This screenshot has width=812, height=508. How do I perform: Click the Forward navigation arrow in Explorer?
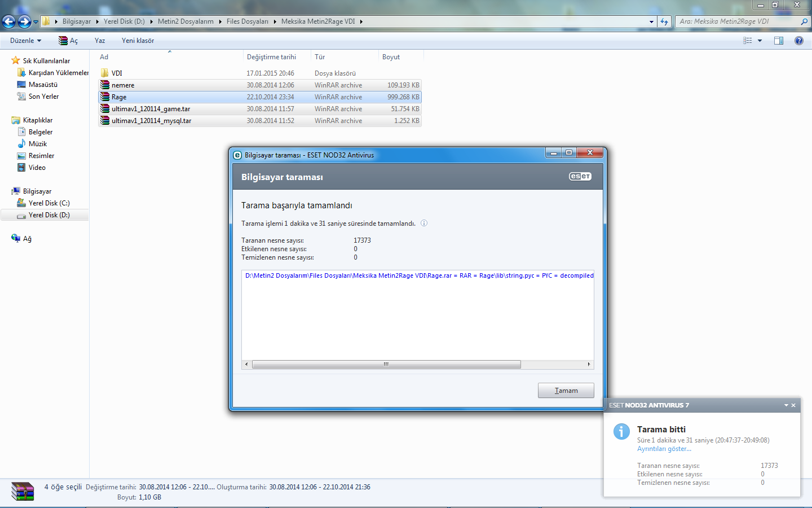pos(24,21)
